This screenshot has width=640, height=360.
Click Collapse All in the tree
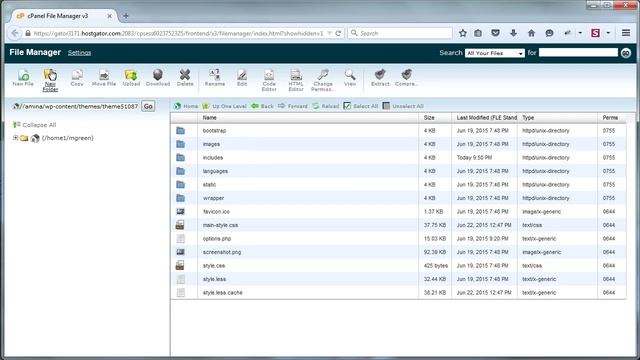click(34, 125)
